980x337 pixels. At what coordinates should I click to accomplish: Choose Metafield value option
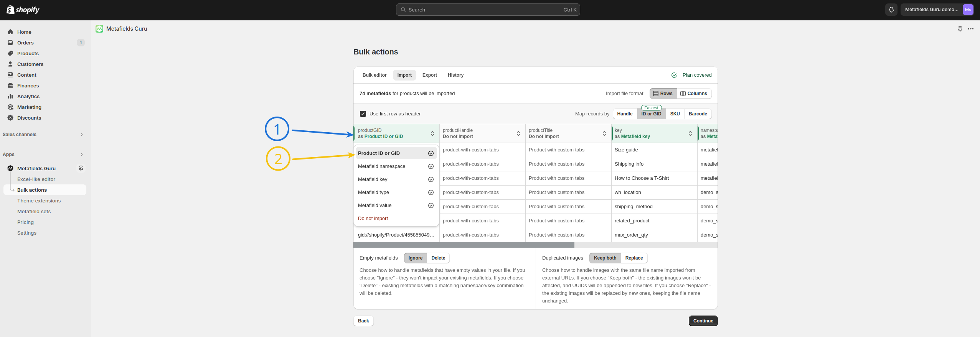396,205
